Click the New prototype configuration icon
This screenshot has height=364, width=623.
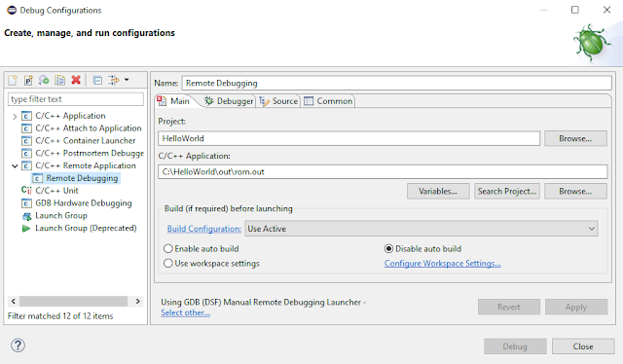pyautogui.click(x=28, y=80)
